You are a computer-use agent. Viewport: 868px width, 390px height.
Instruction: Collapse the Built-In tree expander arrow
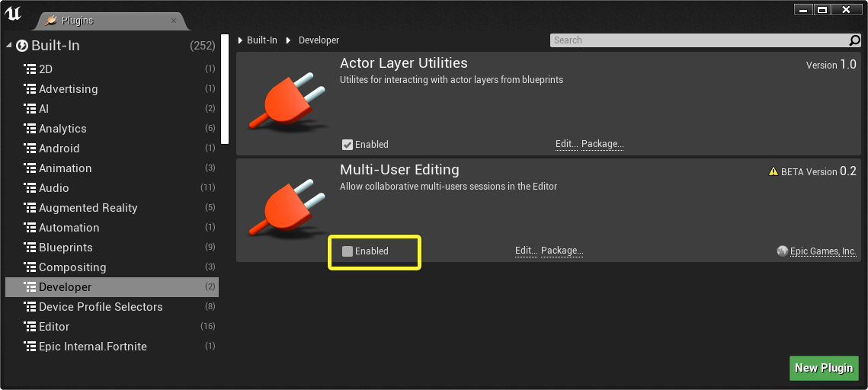point(9,46)
